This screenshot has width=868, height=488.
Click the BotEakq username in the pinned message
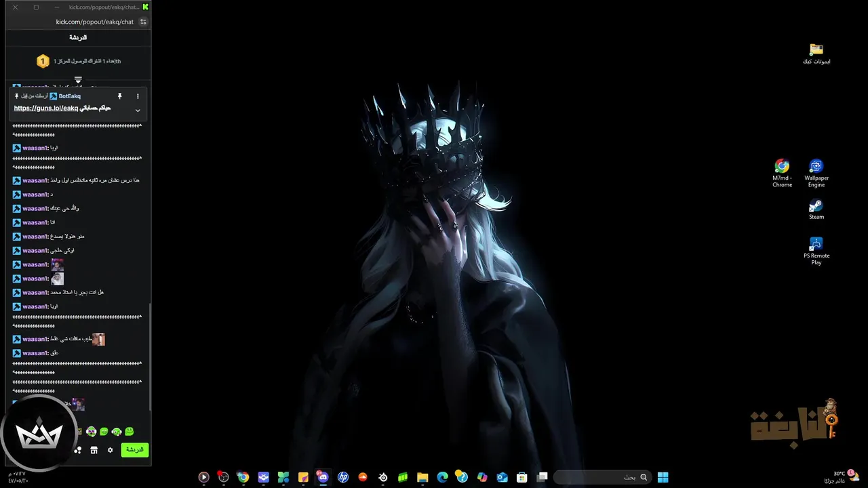click(69, 96)
